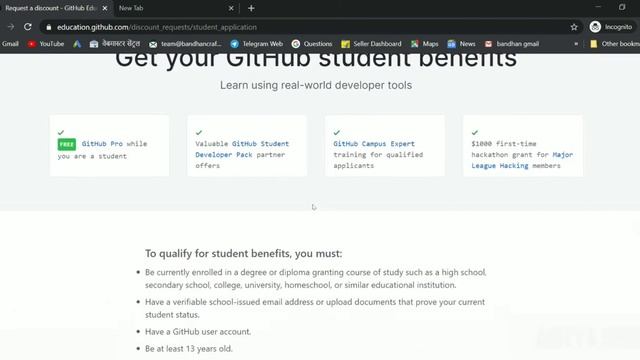Open the Major League Hacking link

tap(522, 160)
